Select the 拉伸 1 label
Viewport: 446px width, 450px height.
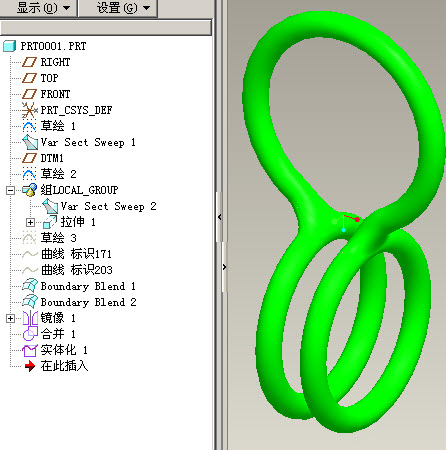[78, 222]
